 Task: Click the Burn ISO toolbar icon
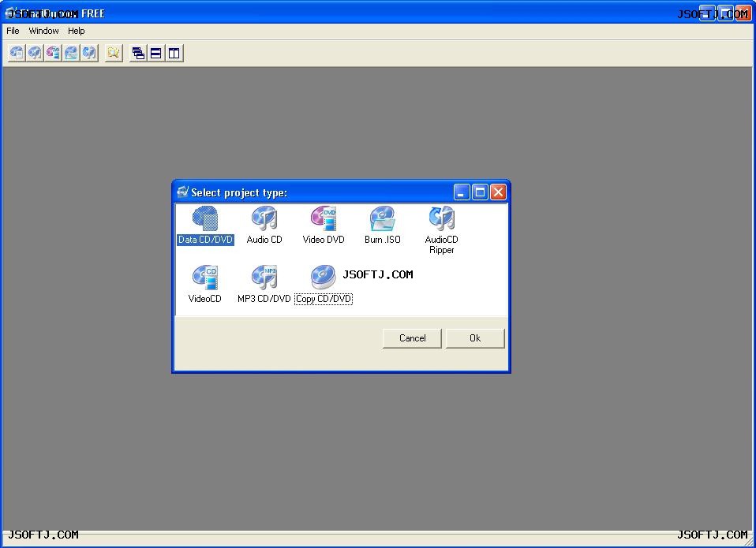[71, 53]
